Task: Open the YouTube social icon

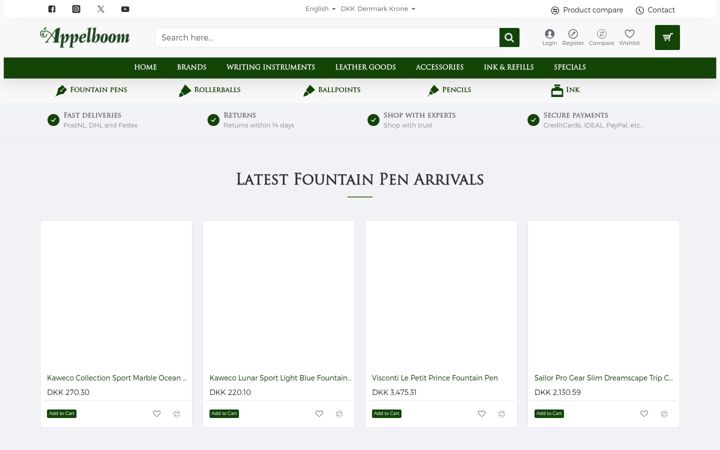Action: (125, 9)
